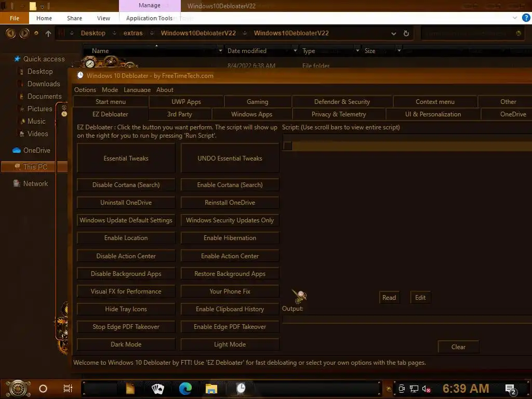Click Disable Cortana (Search) button
Screen dimensions: 532x399
(126, 185)
